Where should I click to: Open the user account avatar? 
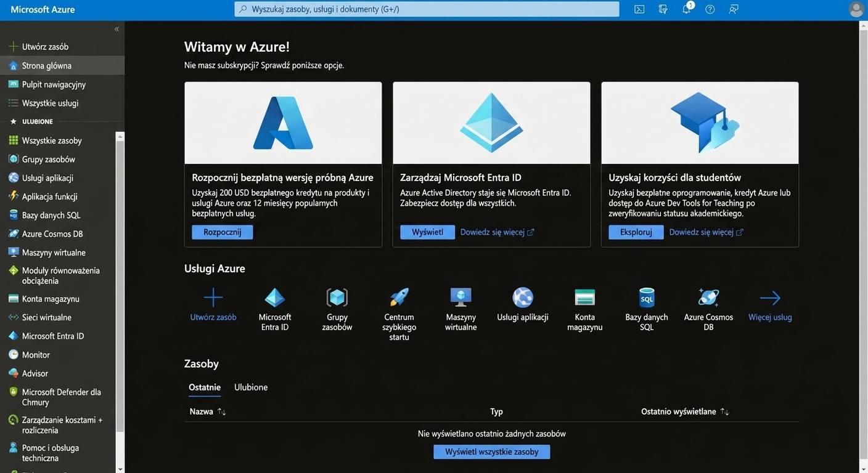pos(856,9)
